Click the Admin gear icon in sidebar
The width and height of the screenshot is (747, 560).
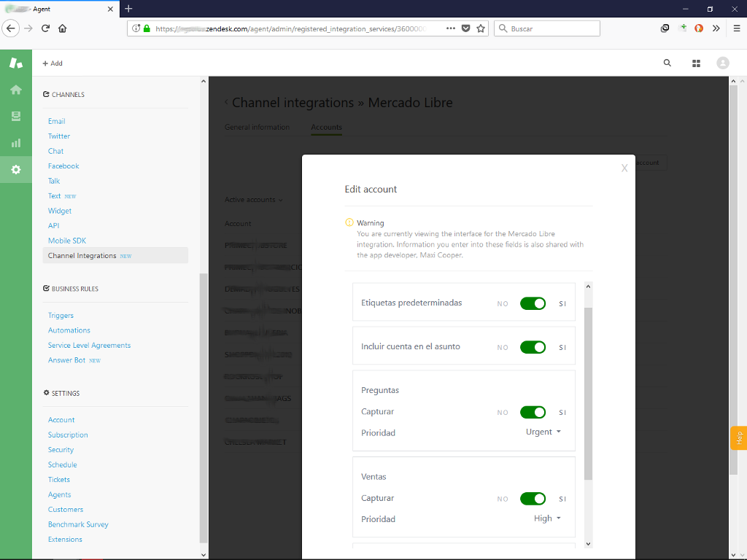pos(15,170)
